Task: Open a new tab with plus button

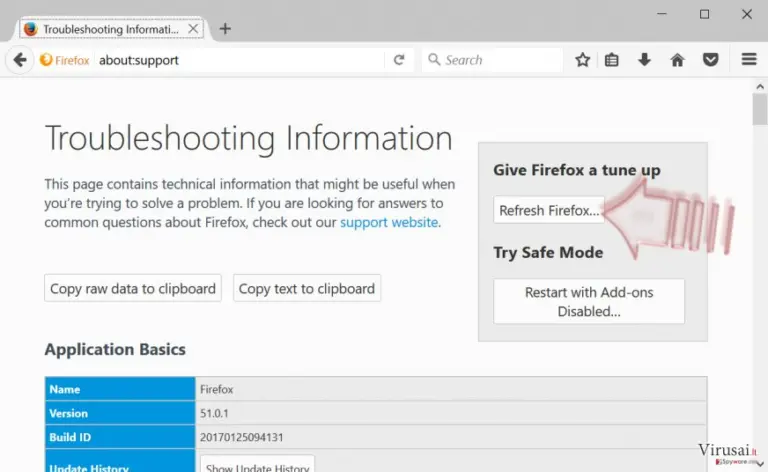Action: [x=225, y=29]
